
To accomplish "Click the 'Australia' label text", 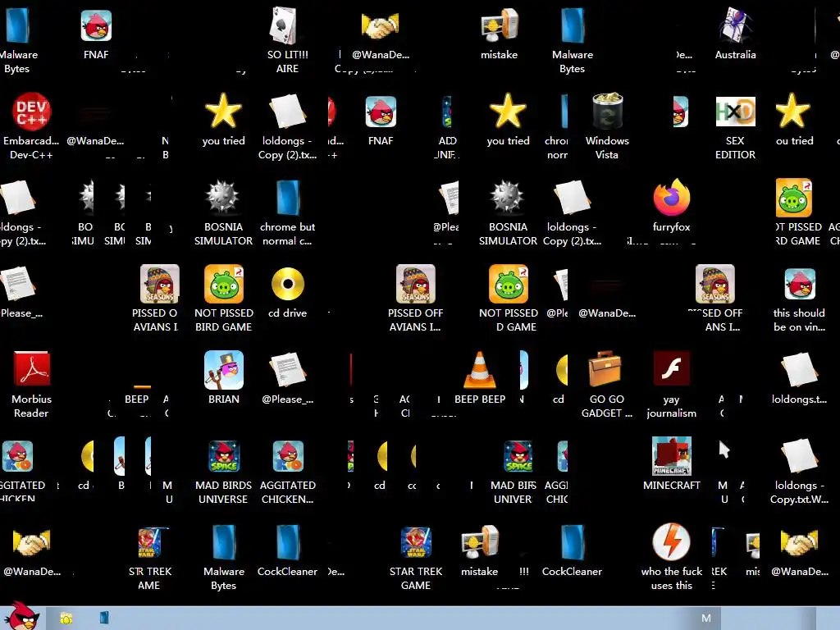I will (736, 55).
